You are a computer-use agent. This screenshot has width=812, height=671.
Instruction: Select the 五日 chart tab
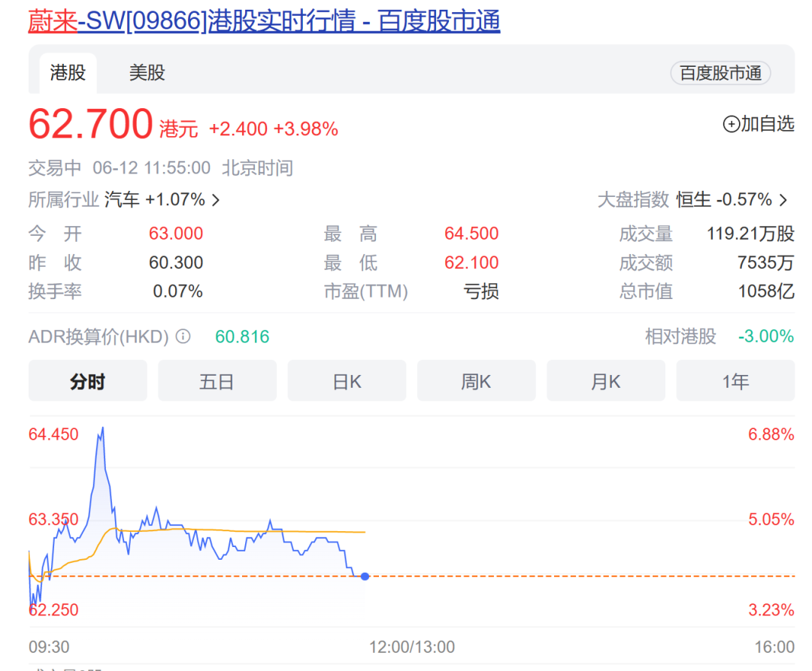pyautogui.click(x=217, y=381)
